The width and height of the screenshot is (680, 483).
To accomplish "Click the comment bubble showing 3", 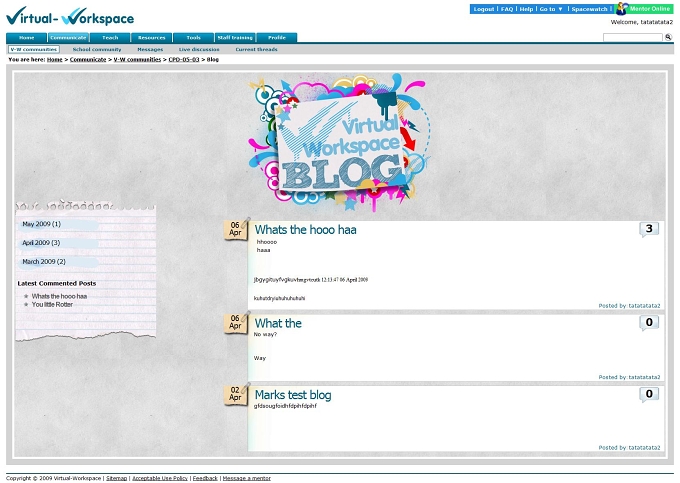I will coord(649,229).
